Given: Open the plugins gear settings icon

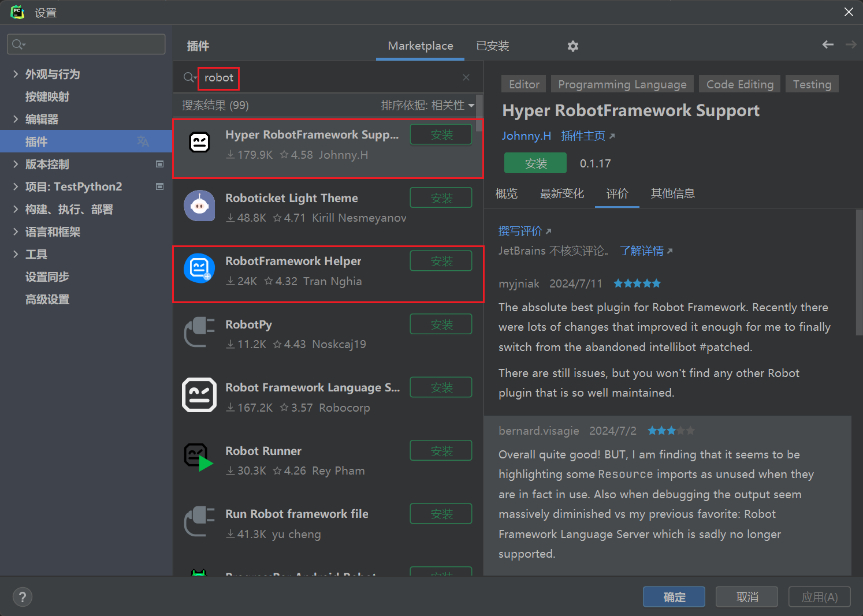Looking at the screenshot, I should click(x=572, y=46).
